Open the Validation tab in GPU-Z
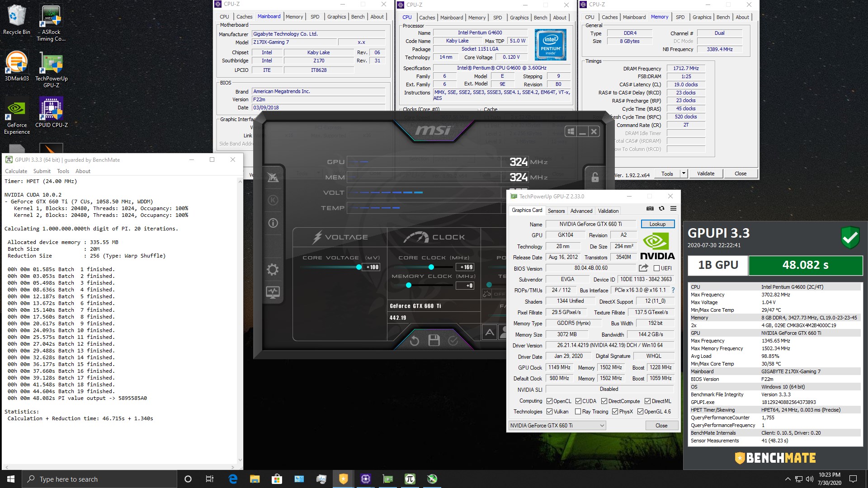 608,211
